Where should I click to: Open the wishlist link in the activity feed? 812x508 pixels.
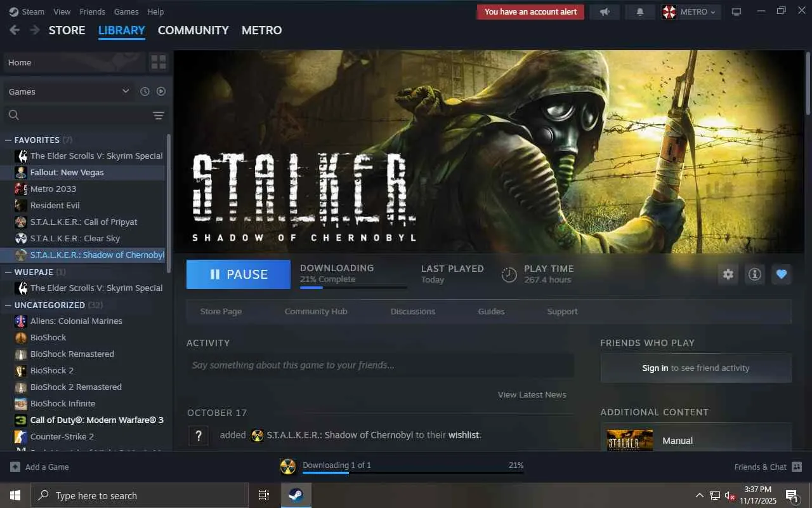pos(464,435)
